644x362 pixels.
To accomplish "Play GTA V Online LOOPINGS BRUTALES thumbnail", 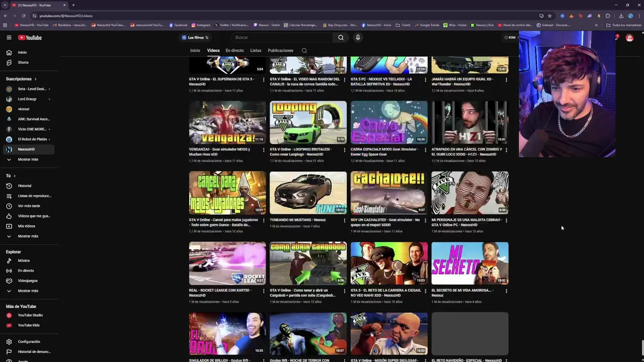I will coord(308,122).
